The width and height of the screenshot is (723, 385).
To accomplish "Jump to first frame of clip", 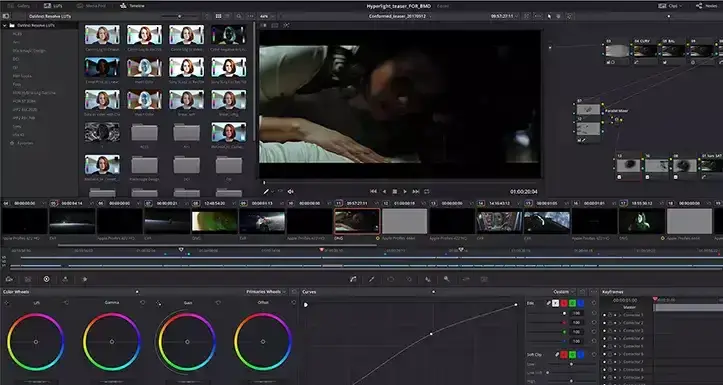I will [x=373, y=191].
